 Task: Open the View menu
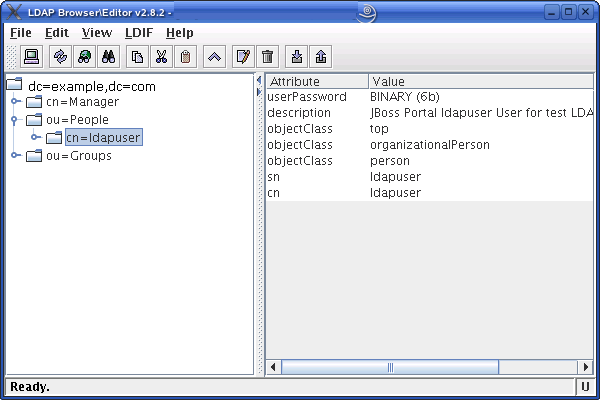[97, 33]
